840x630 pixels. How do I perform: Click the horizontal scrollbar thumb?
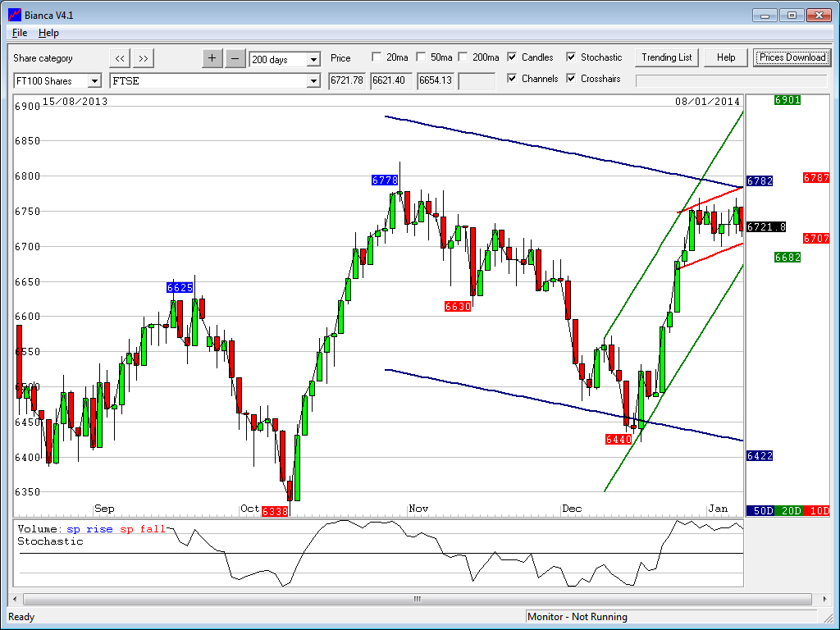tap(417, 599)
